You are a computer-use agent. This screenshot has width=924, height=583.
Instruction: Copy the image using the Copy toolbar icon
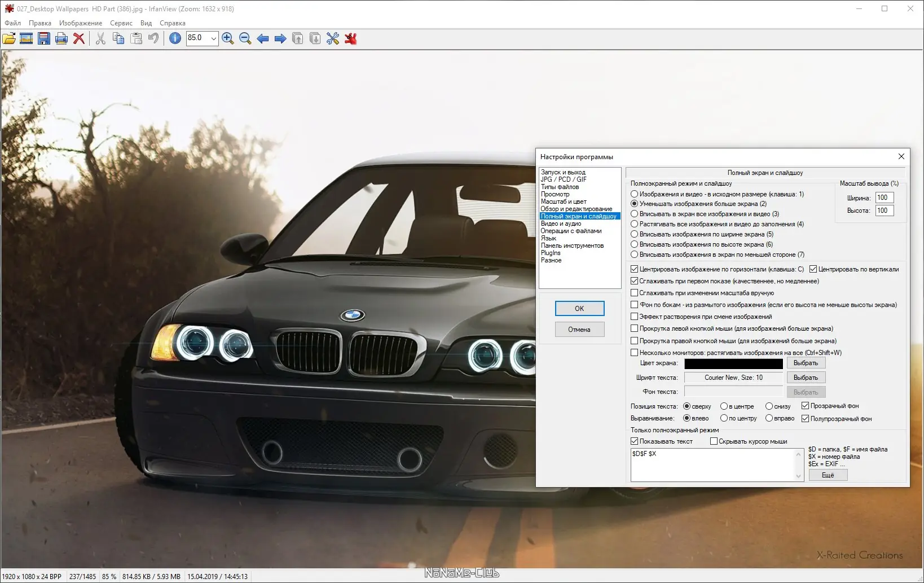tap(118, 38)
